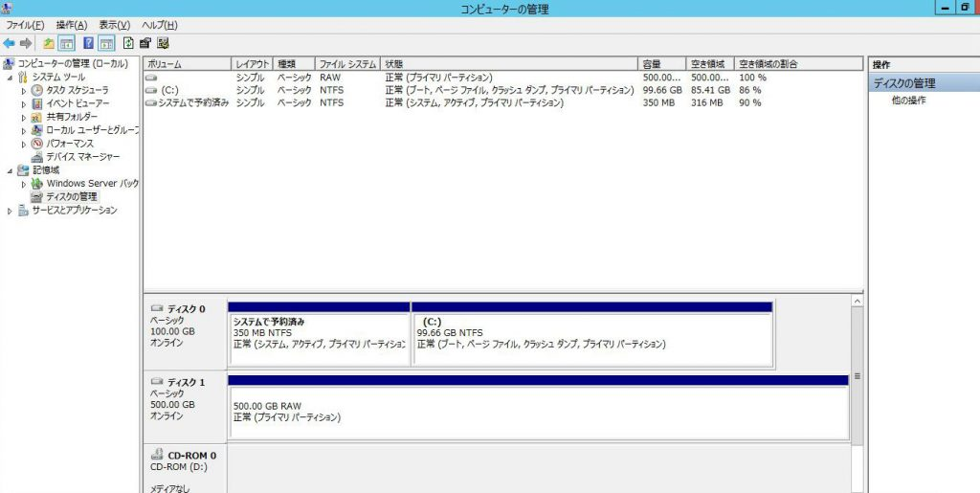This screenshot has width=980, height=493.
Task: Expand the サービスとアプリケーション node
Action: click(x=11, y=211)
